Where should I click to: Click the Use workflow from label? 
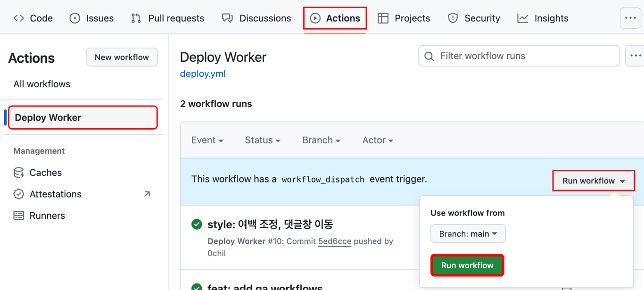pyautogui.click(x=468, y=213)
